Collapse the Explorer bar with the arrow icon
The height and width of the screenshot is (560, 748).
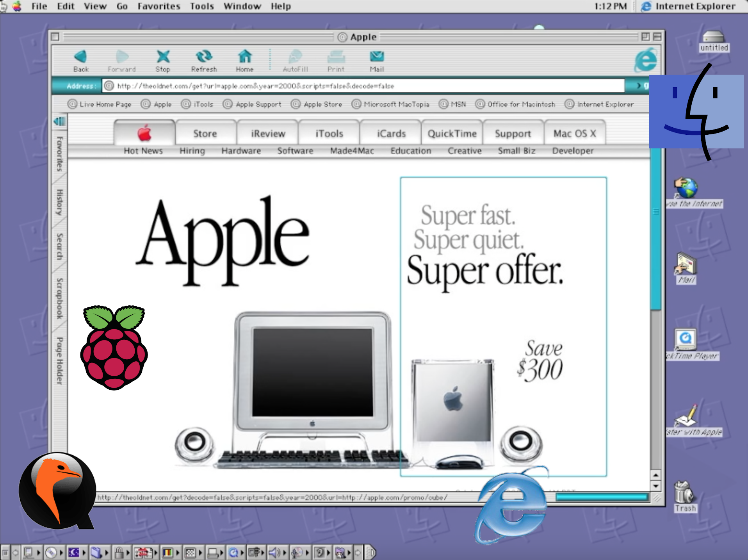pos(59,121)
